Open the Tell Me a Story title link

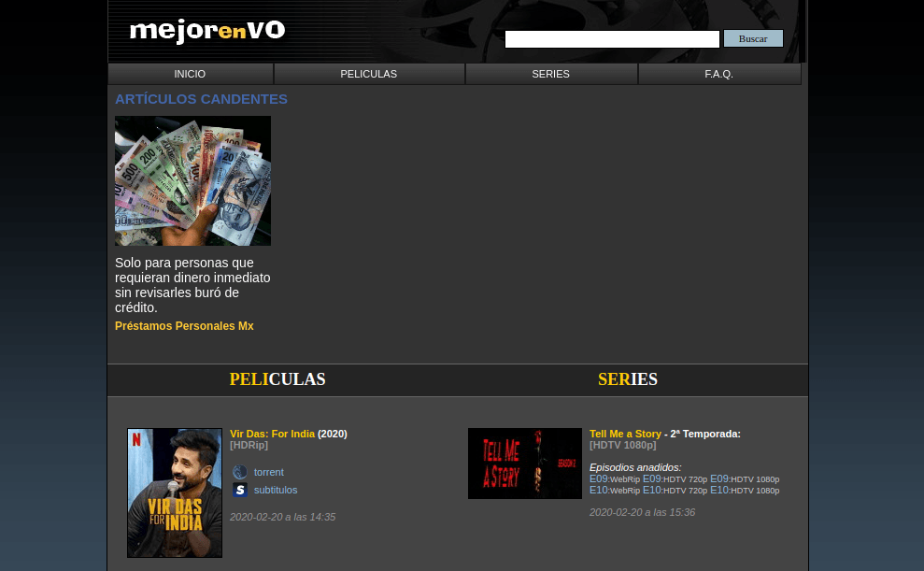pos(625,434)
